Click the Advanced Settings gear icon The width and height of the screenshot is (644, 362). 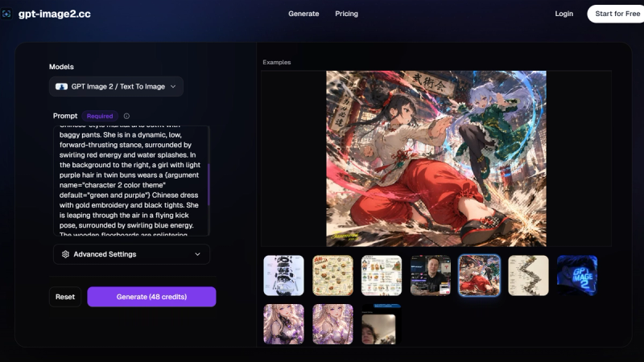pyautogui.click(x=65, y=254)
